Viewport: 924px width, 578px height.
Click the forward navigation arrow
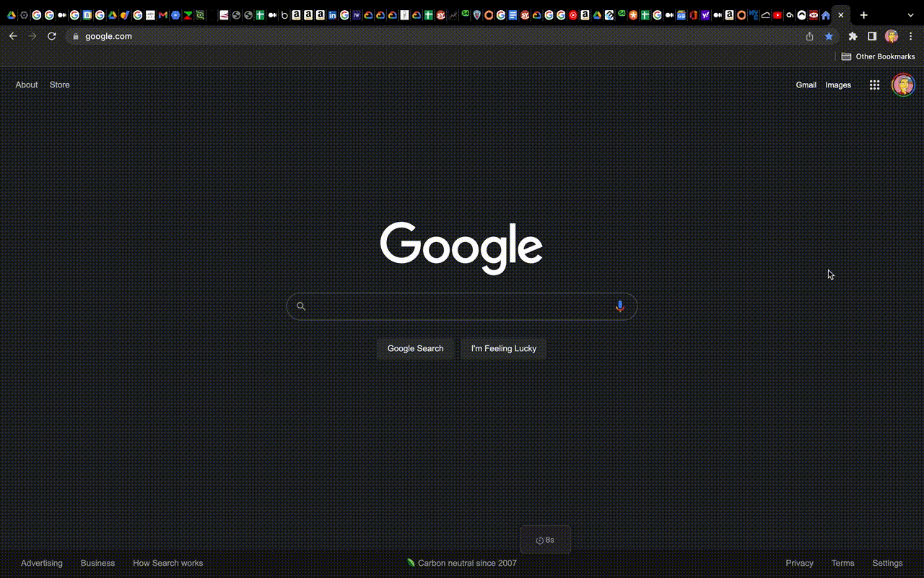coord(32,36)
